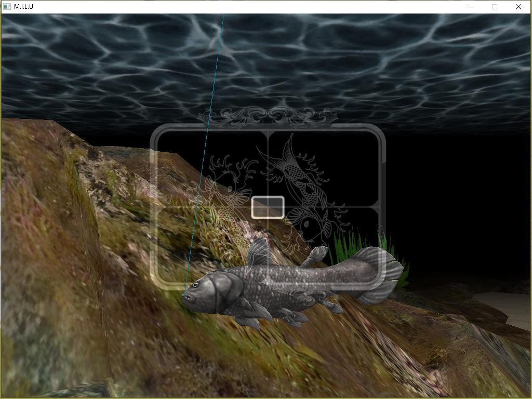
Task: Click the M.I.L.U title text
Action: click(24, 7)
